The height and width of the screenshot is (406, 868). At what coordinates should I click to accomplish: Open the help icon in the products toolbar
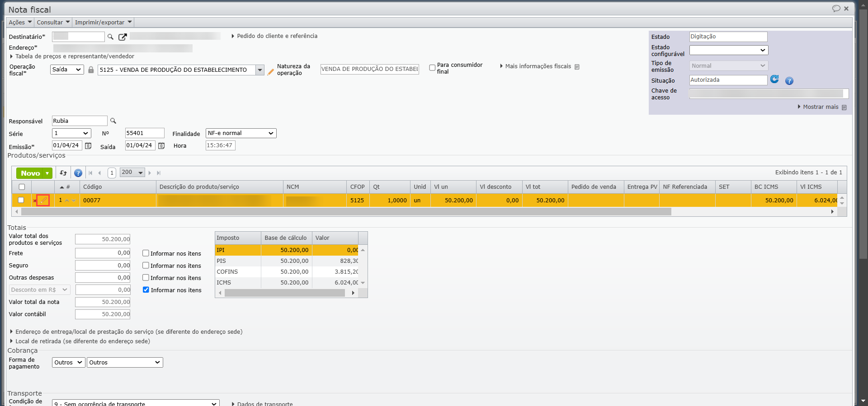click(78, 173)
